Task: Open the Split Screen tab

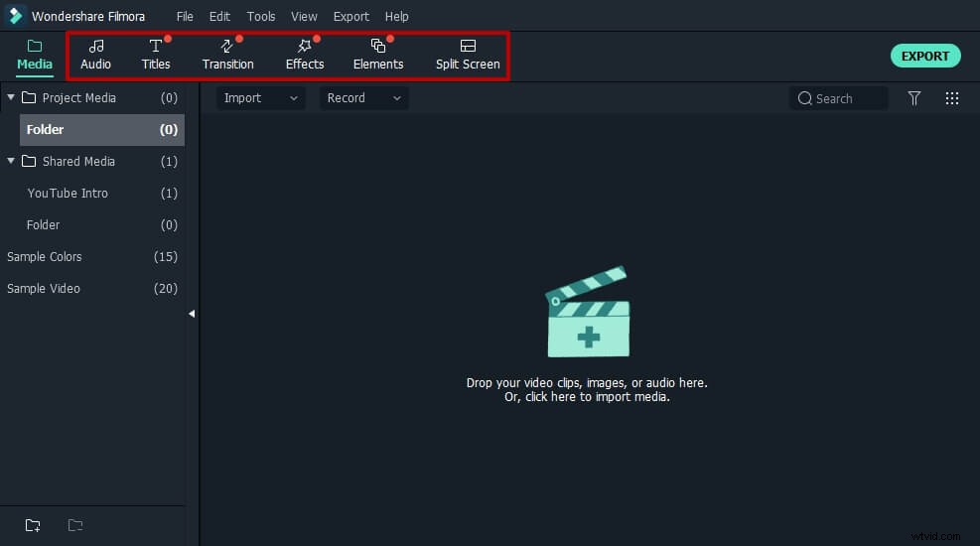Action: 468,55
